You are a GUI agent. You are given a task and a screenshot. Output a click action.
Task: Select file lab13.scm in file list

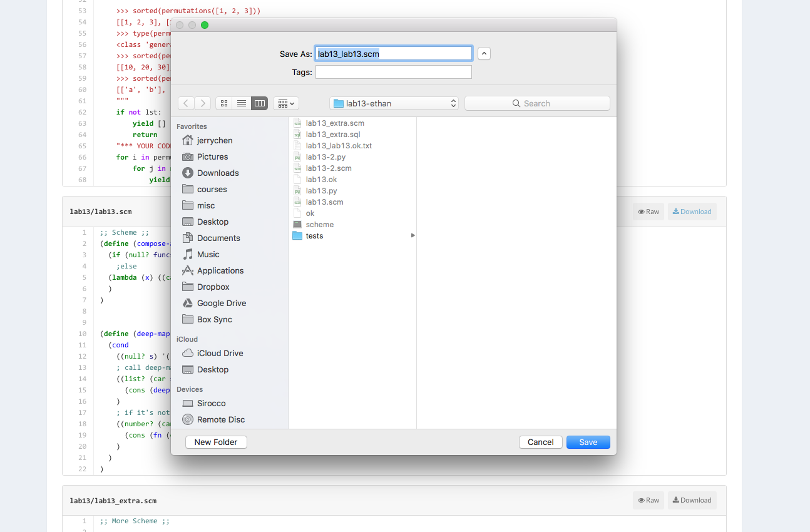(324, 202)
